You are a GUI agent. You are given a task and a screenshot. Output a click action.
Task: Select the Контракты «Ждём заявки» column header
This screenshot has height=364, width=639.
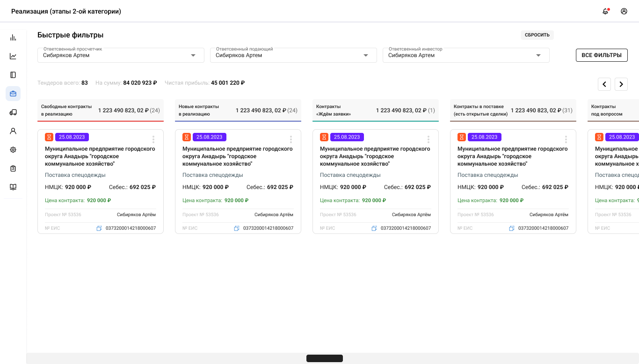[376, 110]
